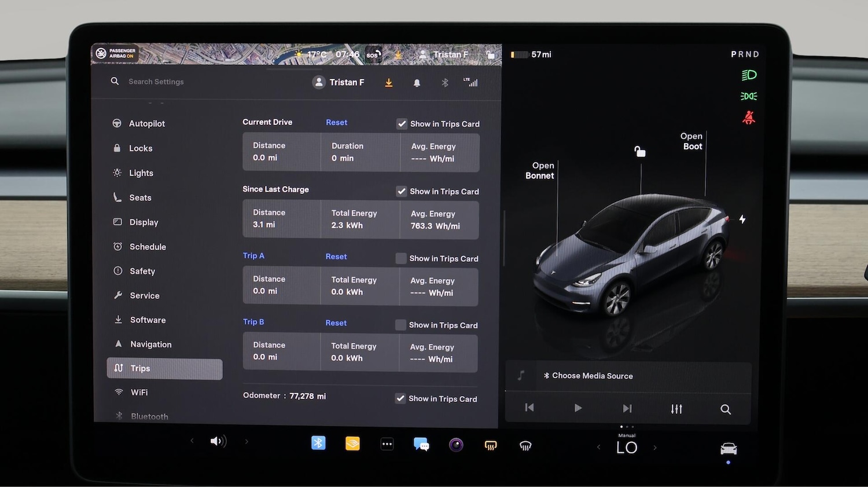Tap the SOS icon in the map status bar

pyautogui.click(x=373, y=55)
